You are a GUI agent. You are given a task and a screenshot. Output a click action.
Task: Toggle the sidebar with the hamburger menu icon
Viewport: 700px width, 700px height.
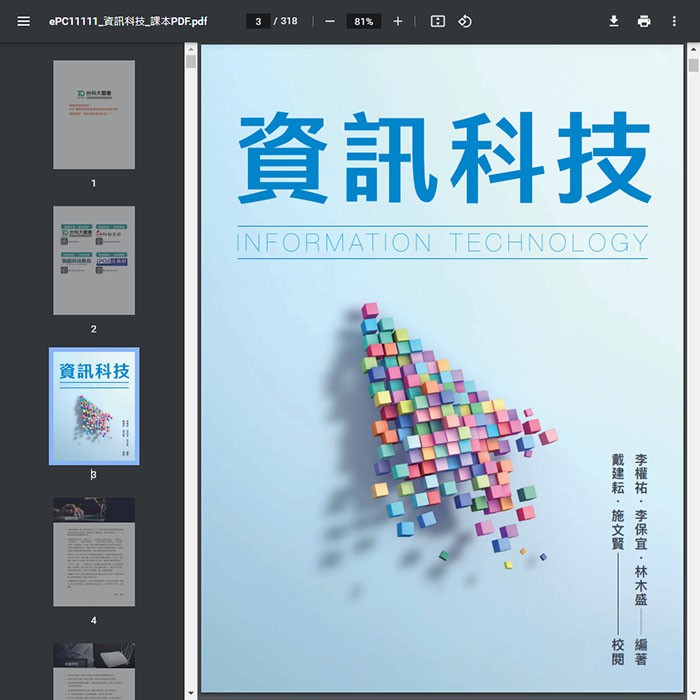click(x=23, y=21)
